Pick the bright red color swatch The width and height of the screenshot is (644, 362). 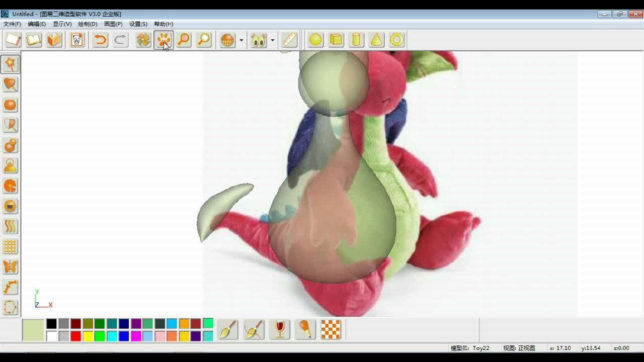coord(75,336)
